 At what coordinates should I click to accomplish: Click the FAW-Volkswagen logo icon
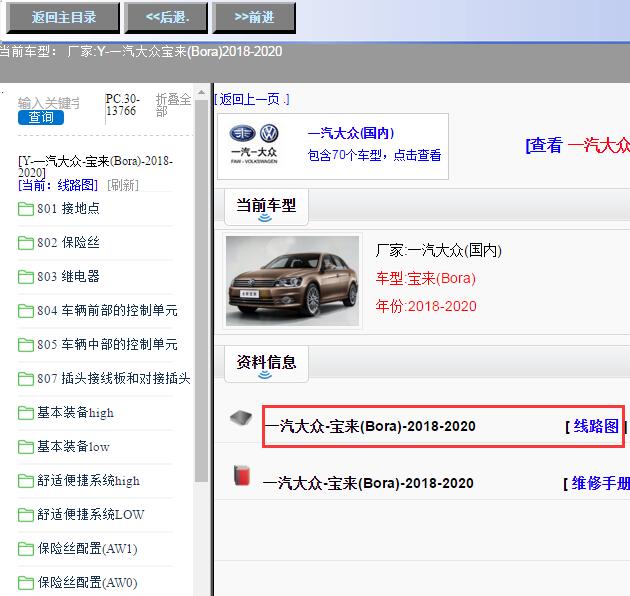pos(254,144)
